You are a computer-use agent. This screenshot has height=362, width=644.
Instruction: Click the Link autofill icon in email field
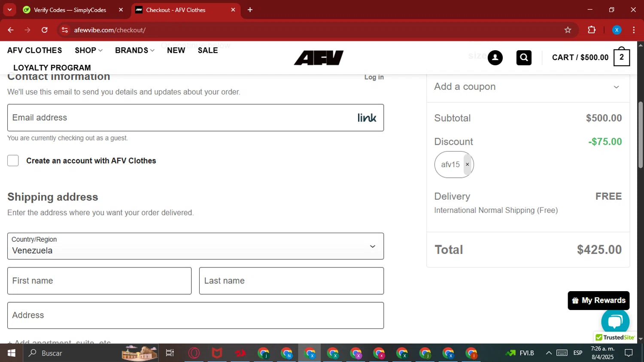[367, 118]
